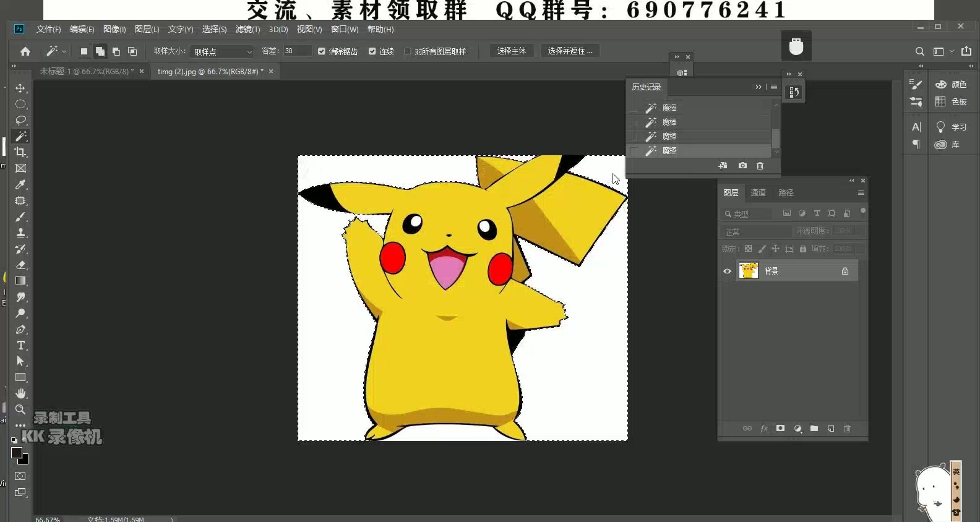Delete current history state with trash icon
The image size is (980, 522).
point(760,166)
